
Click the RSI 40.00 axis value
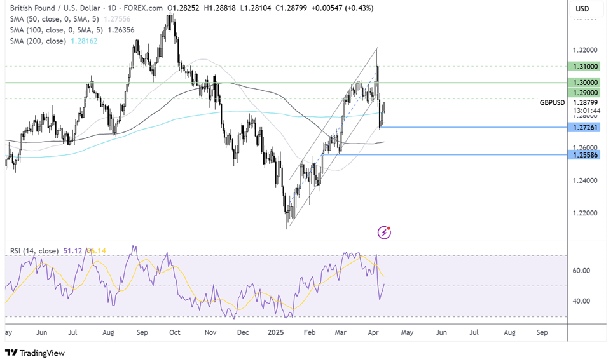(581, 300)
